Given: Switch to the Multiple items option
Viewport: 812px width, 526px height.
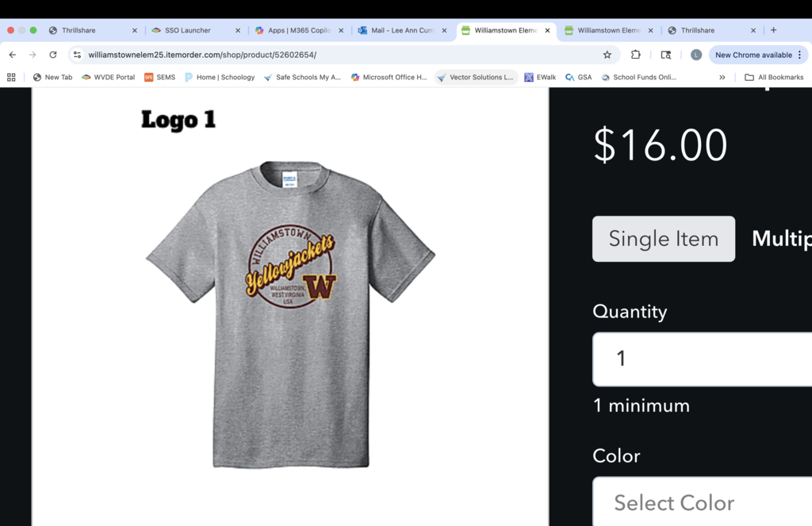Looking at the screenshot, I should 781,239.
